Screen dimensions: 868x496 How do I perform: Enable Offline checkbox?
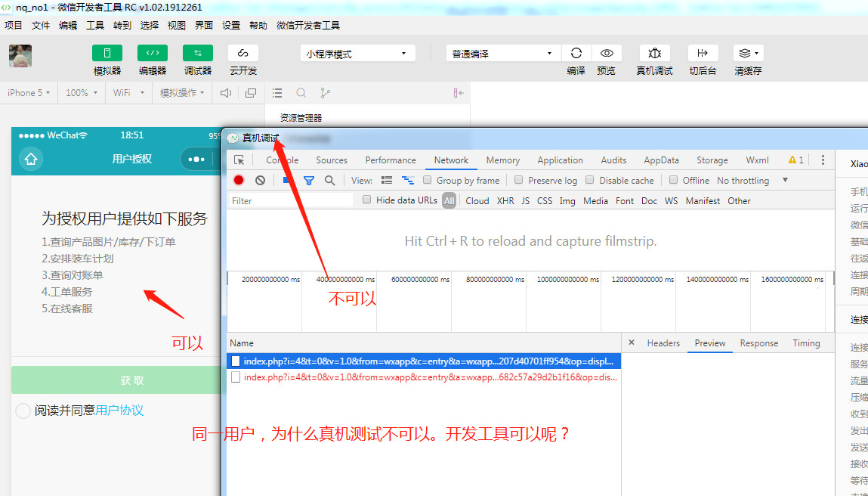[x=673, y=180]
